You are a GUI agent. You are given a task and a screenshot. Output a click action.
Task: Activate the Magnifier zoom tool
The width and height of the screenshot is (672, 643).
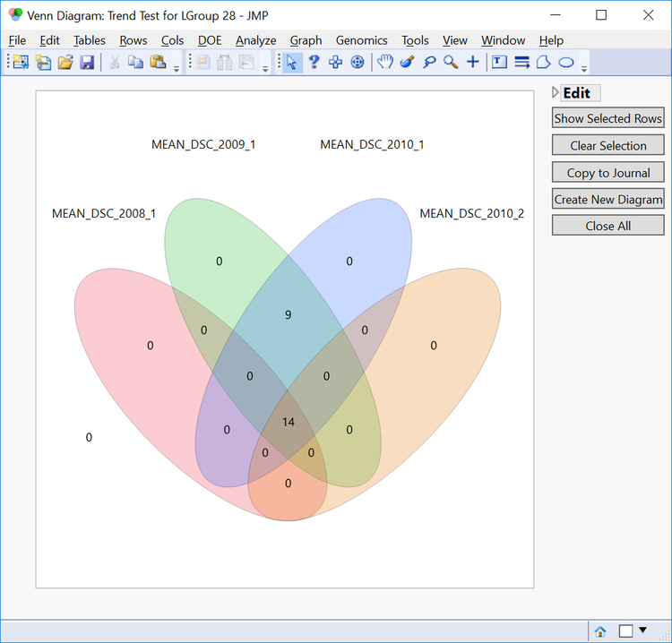point(451,62)
